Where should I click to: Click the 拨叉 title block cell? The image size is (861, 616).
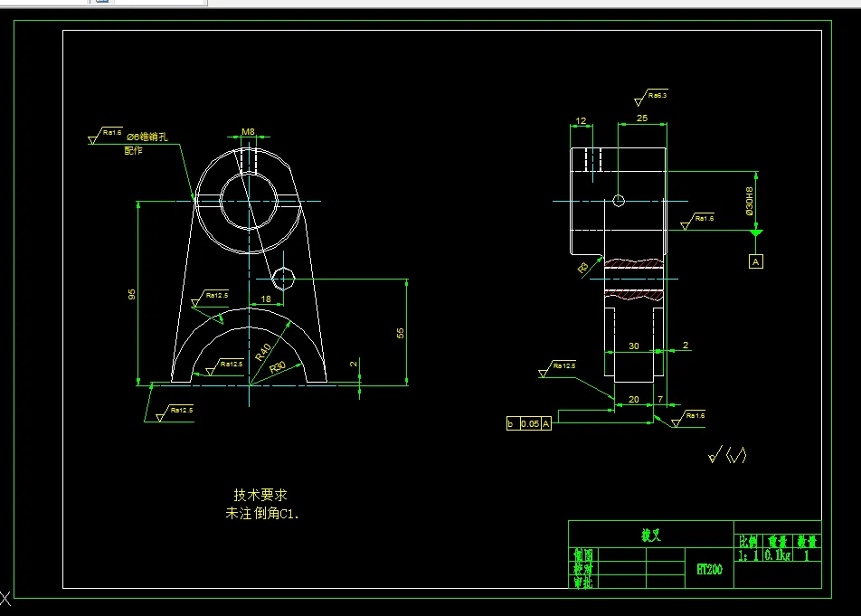point(653,535)
